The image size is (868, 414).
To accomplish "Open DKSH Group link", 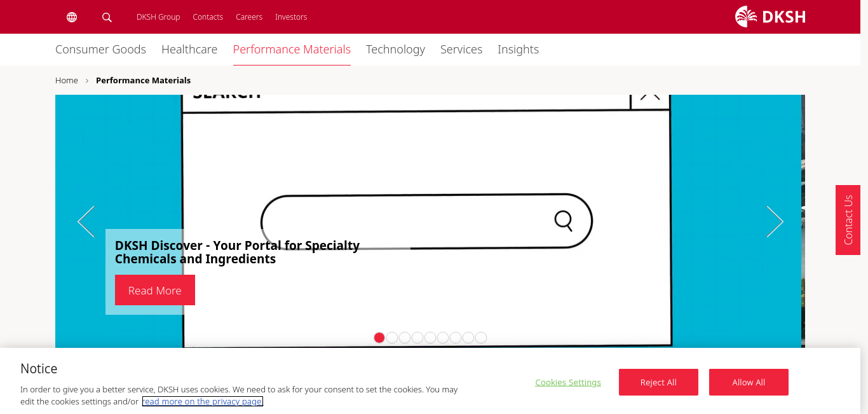I will pyautogui.click(x=158, y=17).
